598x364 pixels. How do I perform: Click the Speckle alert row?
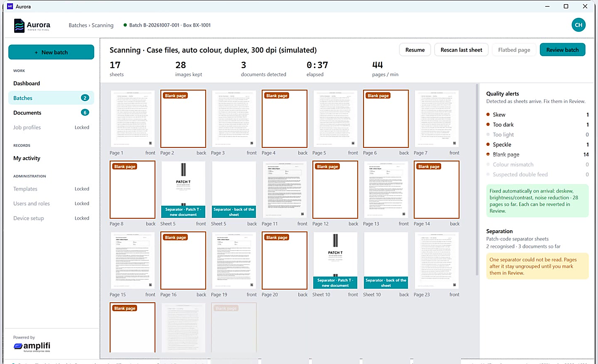537,144
